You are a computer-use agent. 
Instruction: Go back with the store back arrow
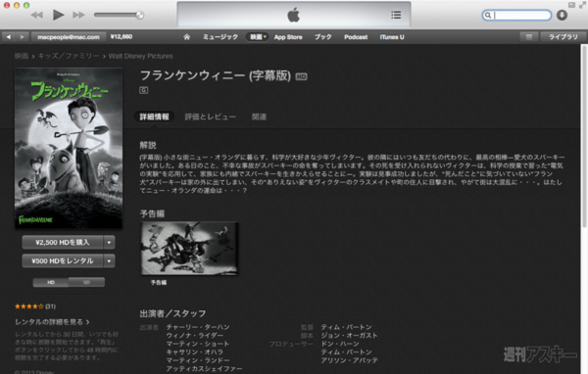(x=8, y=37)
